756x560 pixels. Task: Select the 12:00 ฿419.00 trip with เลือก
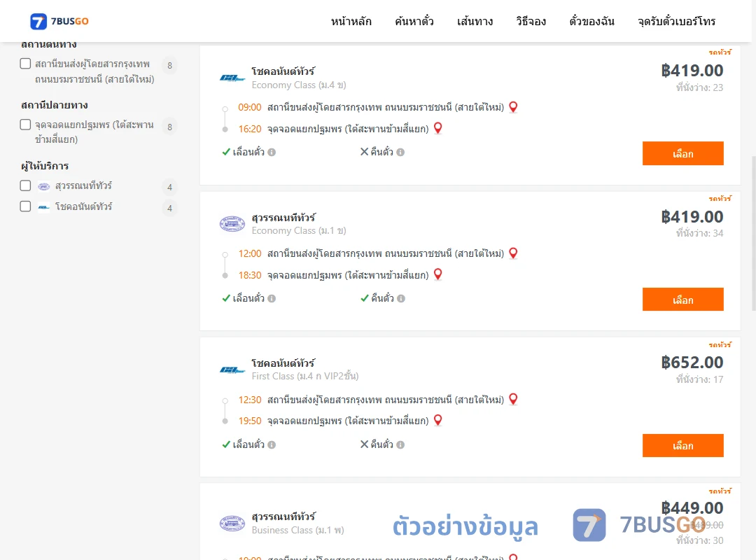point(682,300)
